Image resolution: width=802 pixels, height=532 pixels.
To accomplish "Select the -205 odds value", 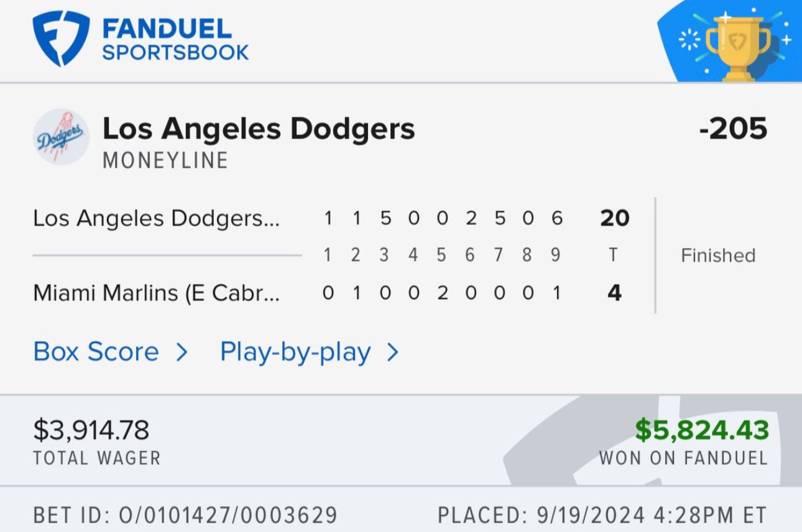I will click(733, 129).
